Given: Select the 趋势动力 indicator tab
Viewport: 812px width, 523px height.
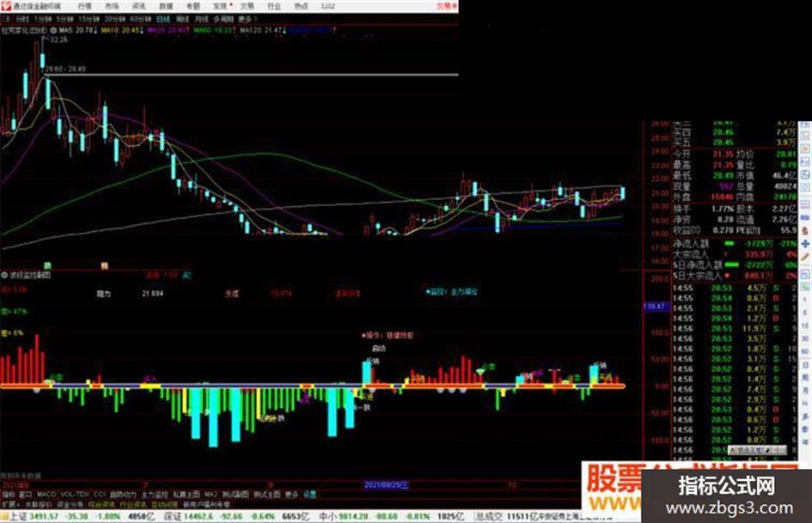Looking at the screenshot, I should (x=123, y=495).
